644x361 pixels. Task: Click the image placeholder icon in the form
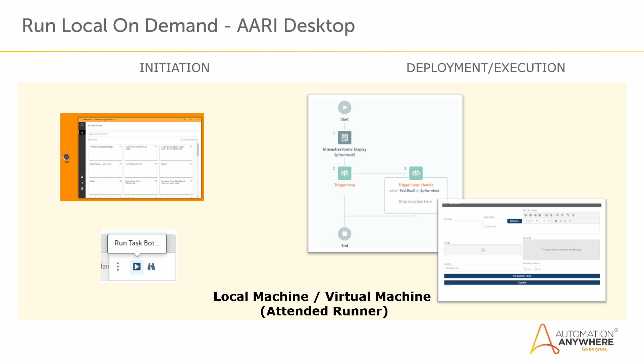coord(483,250)
